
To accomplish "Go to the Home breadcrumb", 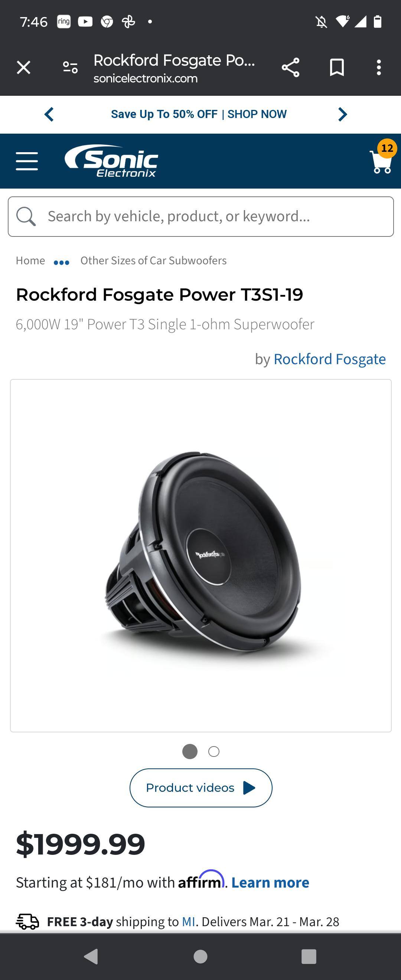I will tap(30, 261).
